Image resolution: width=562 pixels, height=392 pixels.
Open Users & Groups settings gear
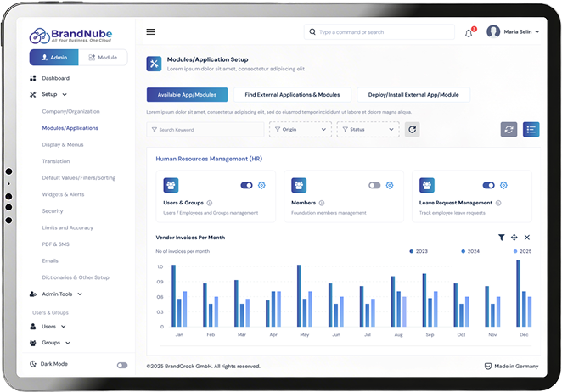coord(261,185)
